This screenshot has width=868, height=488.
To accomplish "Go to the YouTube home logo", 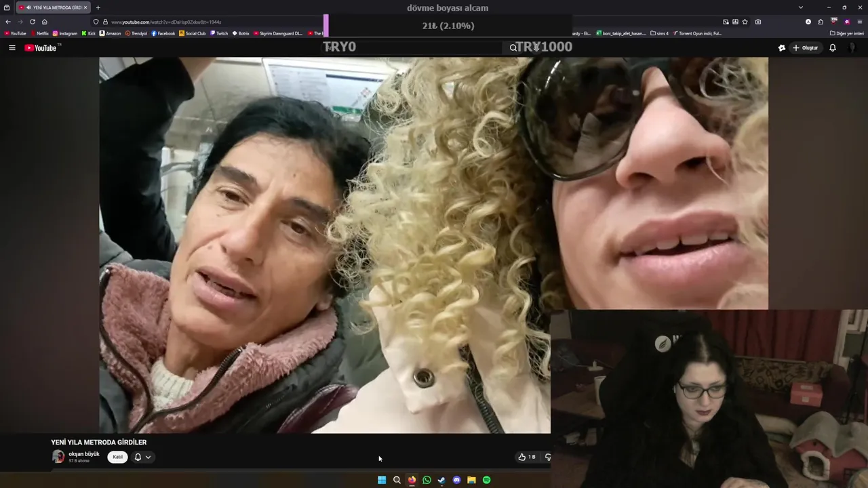I will pyautogui.click(x=42, y=47).
